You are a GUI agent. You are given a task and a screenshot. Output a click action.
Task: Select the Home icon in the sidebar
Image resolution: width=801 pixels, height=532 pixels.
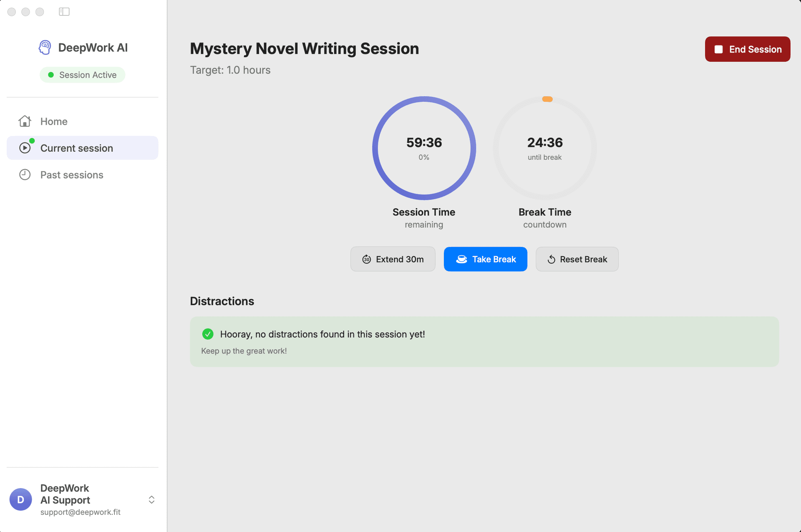point(25,121)
